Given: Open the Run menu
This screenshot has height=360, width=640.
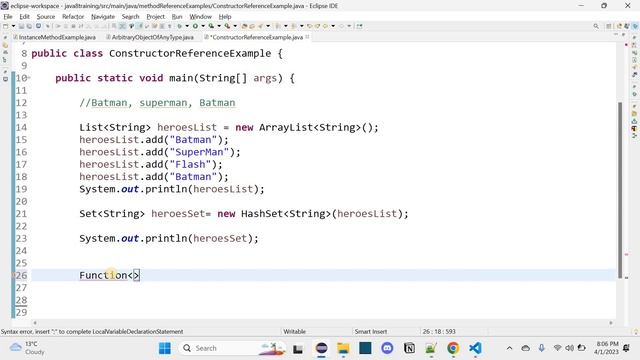Looking at the screenshot, I should click(x=177, y=17).
